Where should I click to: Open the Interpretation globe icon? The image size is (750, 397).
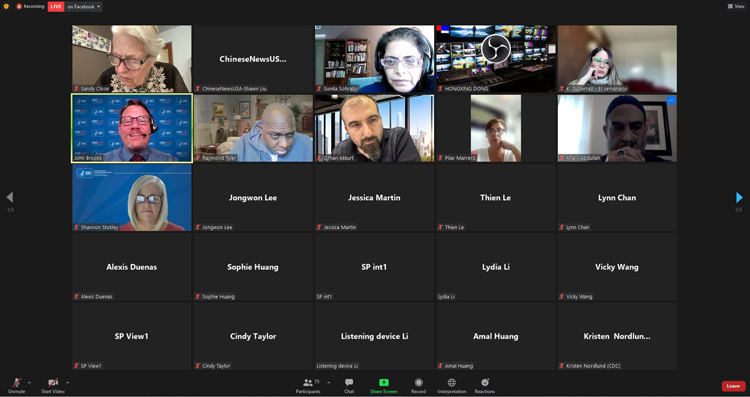pyautogui.click(x=452, y=386)
